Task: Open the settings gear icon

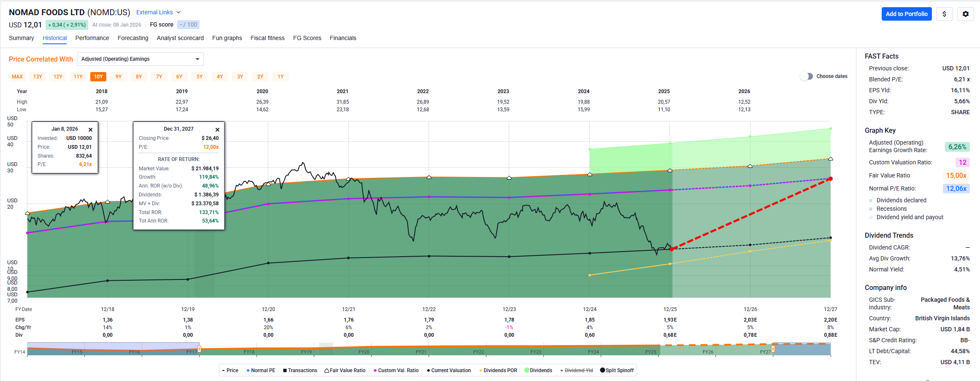Action: [x=965, y=14]
